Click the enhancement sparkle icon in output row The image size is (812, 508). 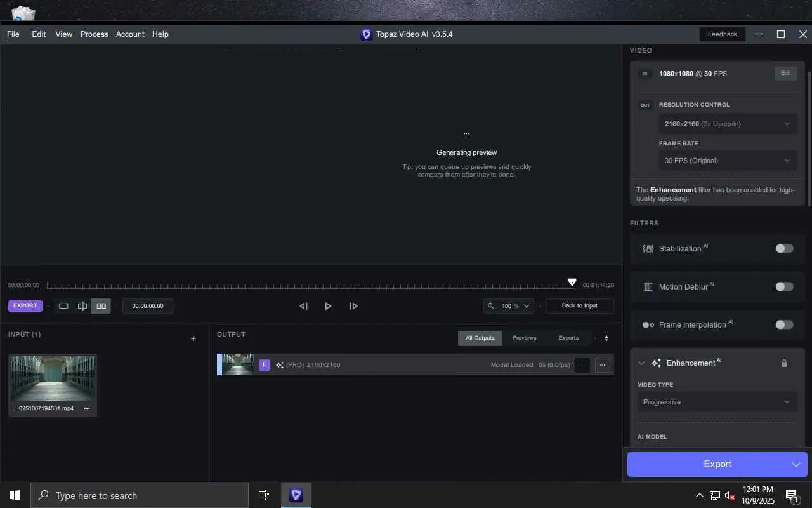(x=280, y=365)
